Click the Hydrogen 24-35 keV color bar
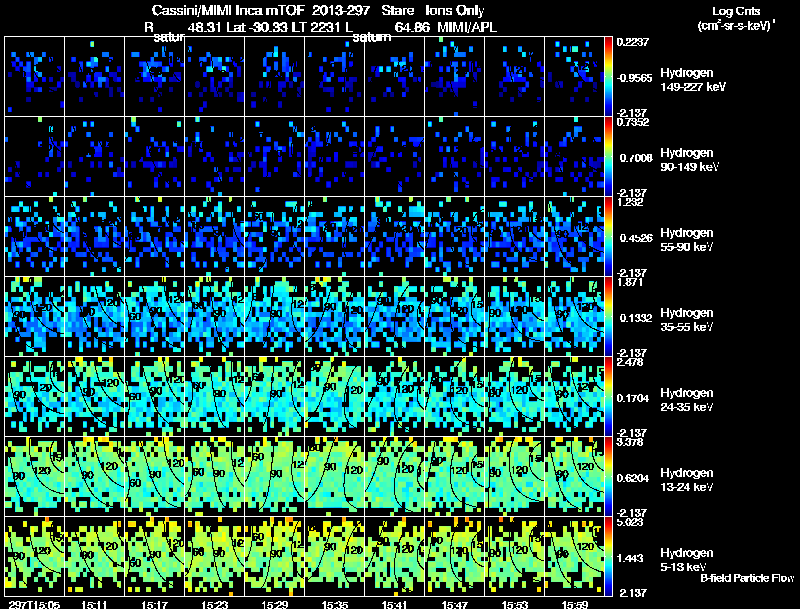 (x=608, y=396)
